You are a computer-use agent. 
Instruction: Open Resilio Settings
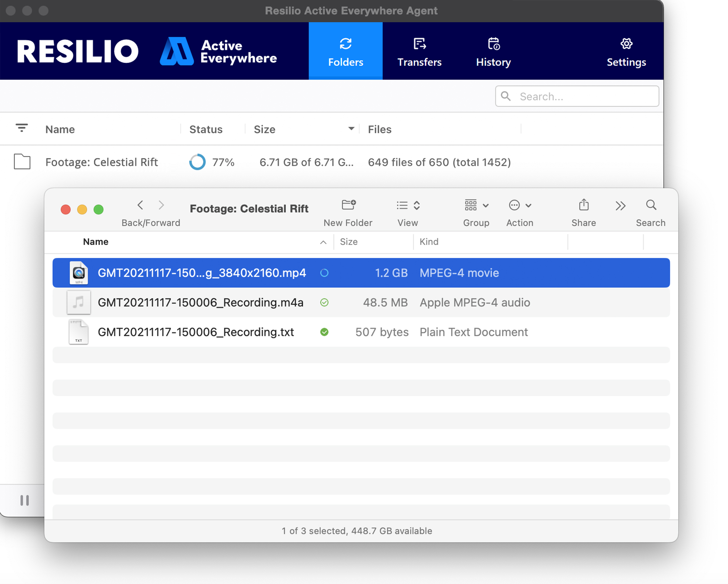[626, 51]
